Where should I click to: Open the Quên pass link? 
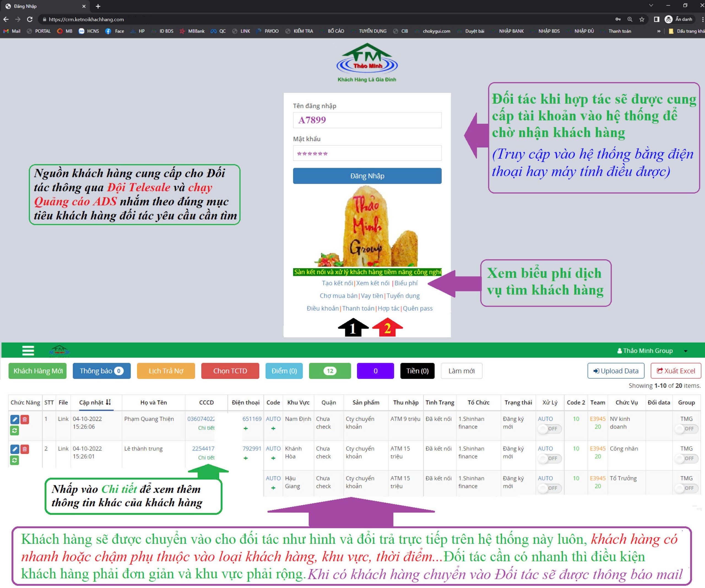coord(417,308)
